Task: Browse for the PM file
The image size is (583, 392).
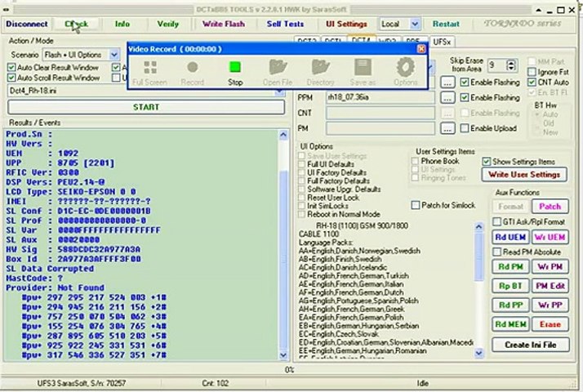Action: pos(447,128)
